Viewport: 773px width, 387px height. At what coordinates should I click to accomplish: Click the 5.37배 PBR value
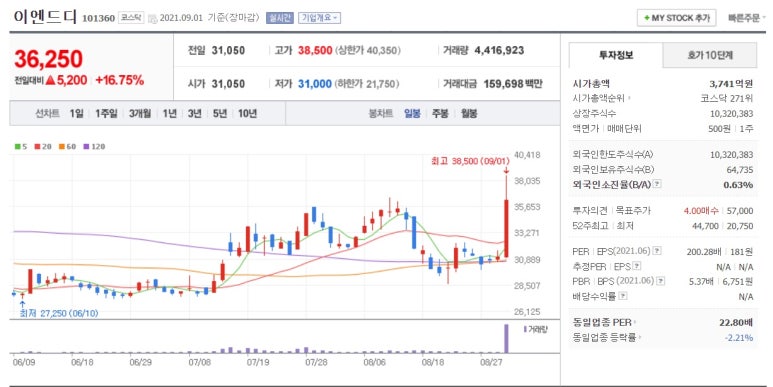[701, 281]
